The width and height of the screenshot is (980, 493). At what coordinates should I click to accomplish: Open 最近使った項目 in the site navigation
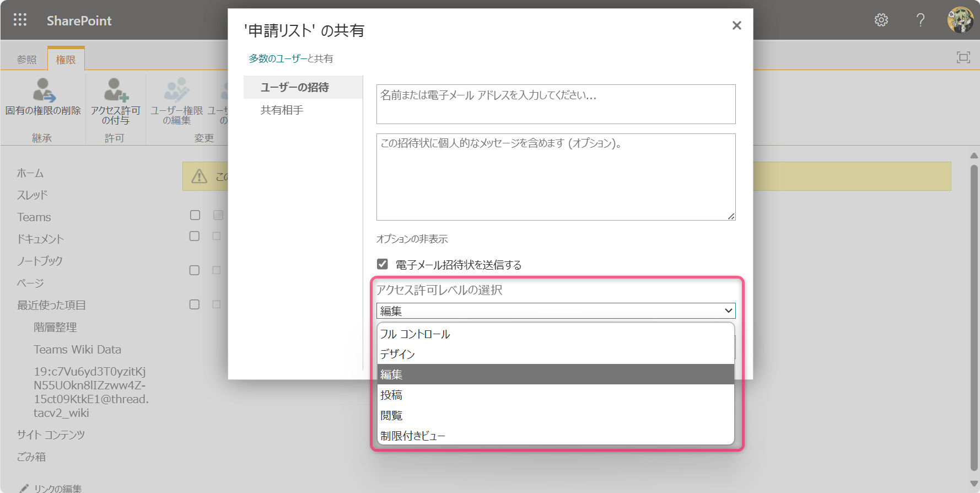(51, 306)
